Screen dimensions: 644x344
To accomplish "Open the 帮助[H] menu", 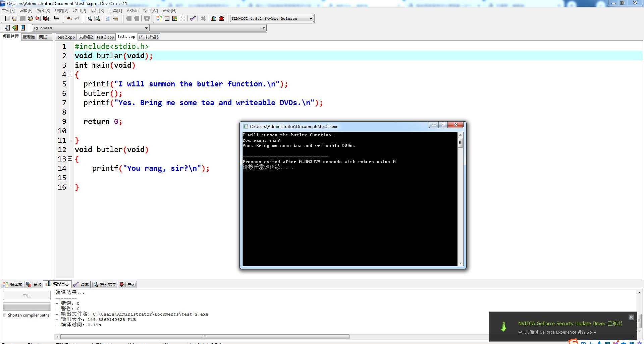I will [x=169, y=11].
